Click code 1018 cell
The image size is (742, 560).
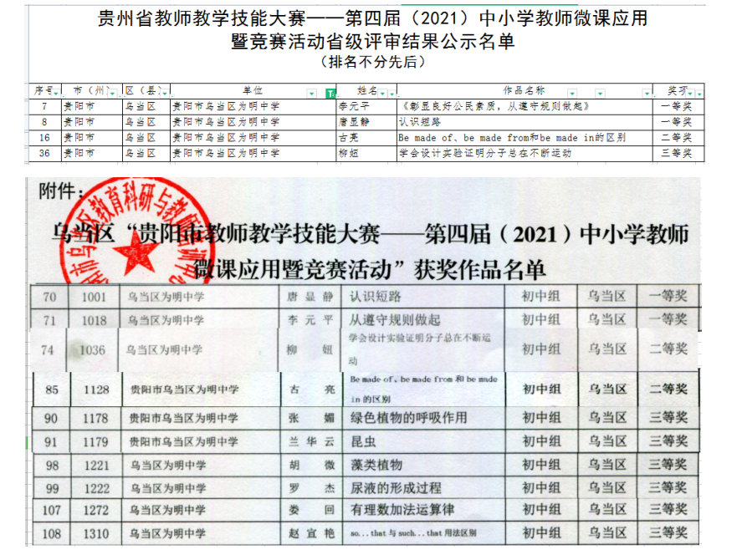tap(95, 321)
